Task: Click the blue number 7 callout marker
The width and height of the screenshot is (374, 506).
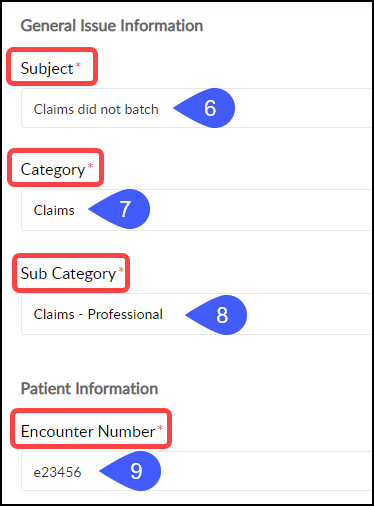Action: [119, 209]
